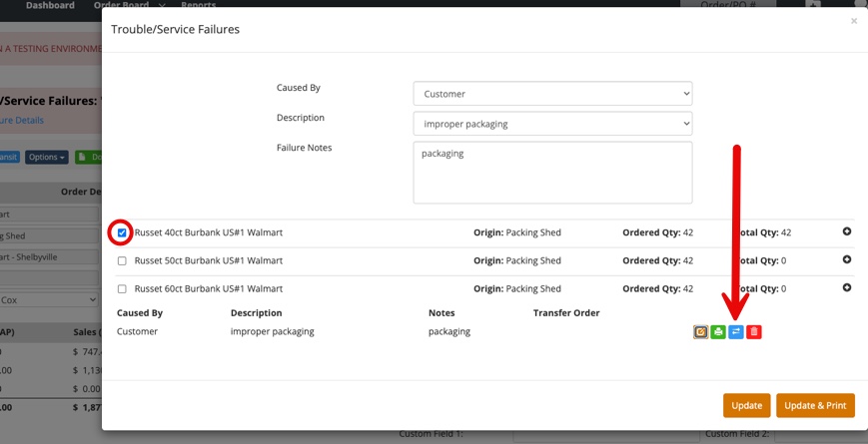Open the Caused By dropdown
The image size is (868, 444).
(x=551, y=94)
